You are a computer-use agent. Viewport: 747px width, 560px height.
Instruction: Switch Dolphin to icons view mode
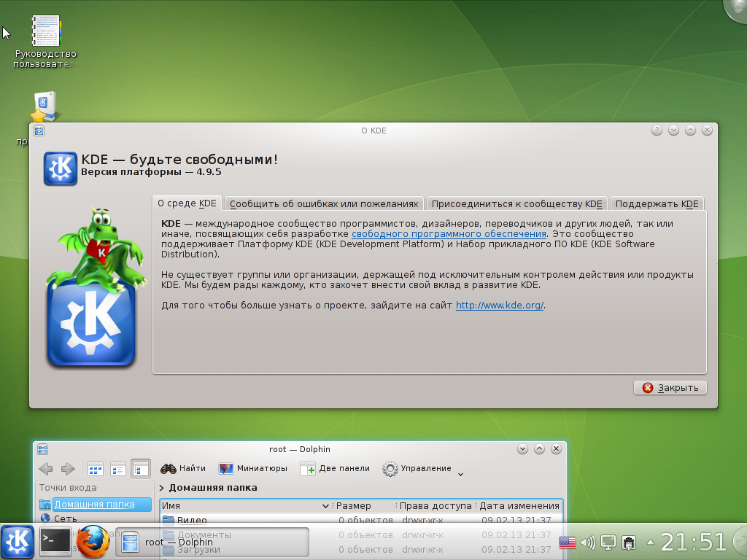(96, 469)
